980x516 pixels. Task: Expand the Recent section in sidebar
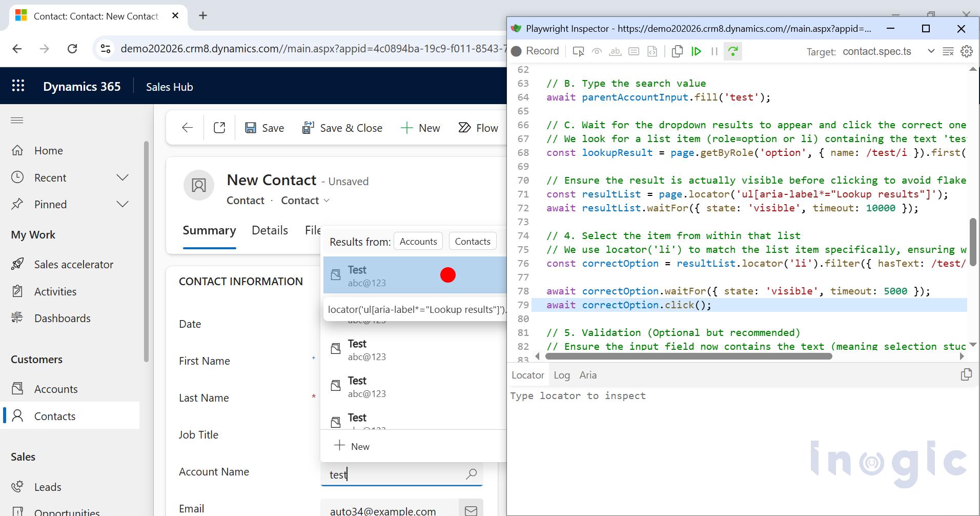click(x=123, y=177)
